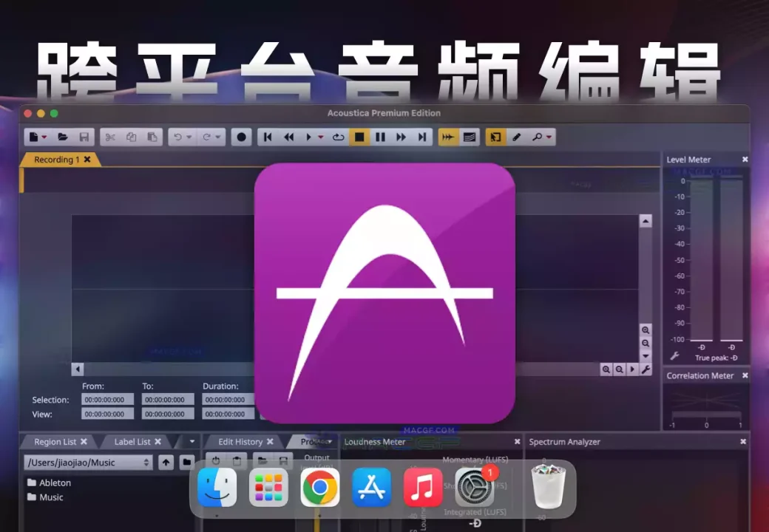This screenshot has height=532, width=769.
Task: Toggle the selection tool in the toolbar
Action: point(495,137)
